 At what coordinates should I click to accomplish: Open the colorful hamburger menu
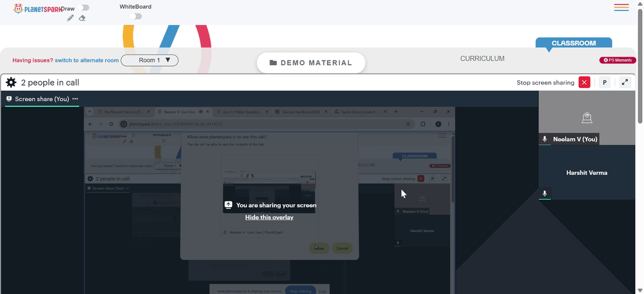[621, 7]
